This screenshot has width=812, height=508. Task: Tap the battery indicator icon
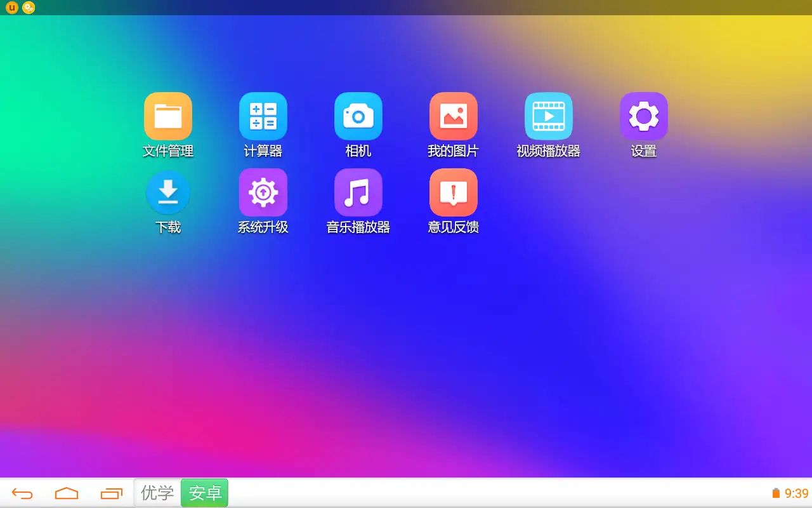point(775,493)
